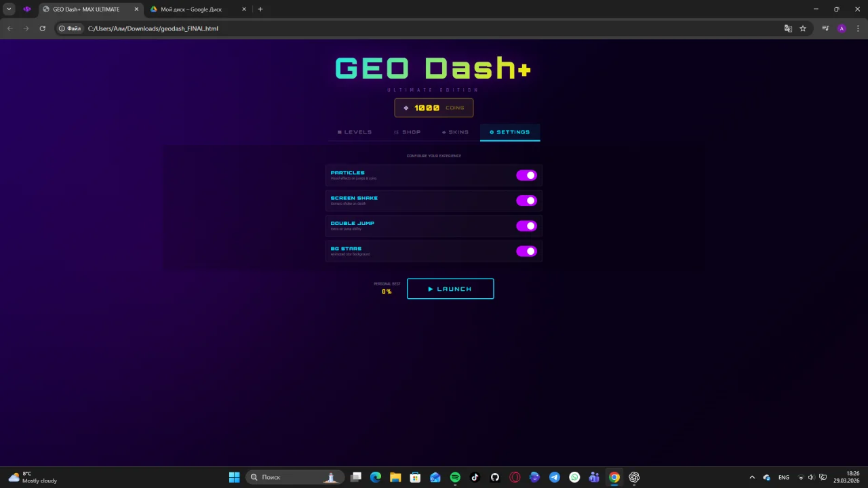Open Microsoft Store from taskbar

pos(415,477)
